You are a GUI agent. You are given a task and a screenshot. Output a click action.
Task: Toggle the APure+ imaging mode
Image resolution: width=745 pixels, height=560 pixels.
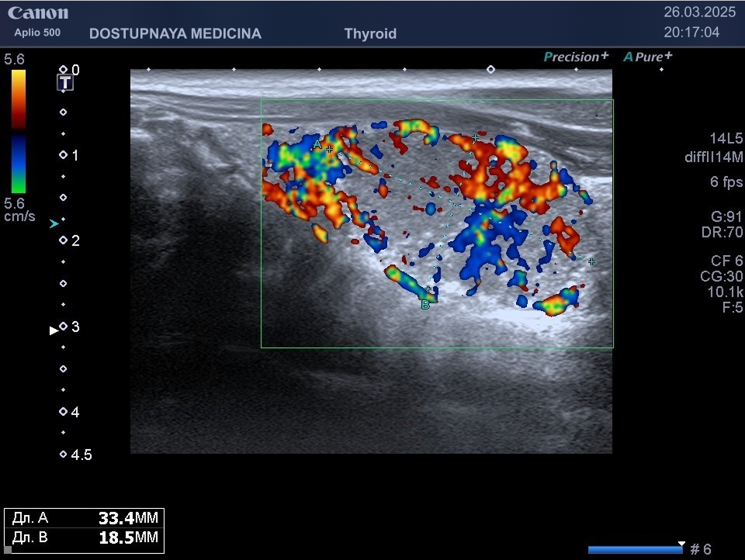click(x=648, y=57)
